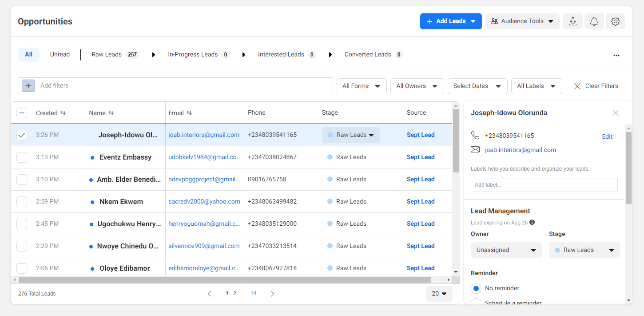
Task: Switch to the Unread tab
Action: (60, 55)
